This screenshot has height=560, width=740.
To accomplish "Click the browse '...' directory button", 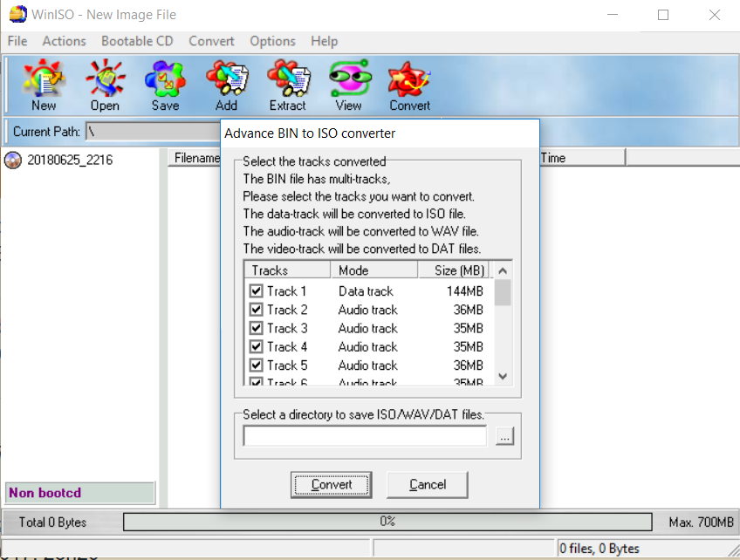I will pos(505,436).
